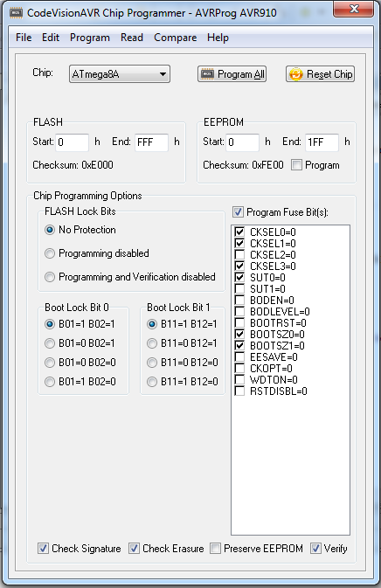The image size is (381, 588).
Task: Check the WDTON=0 fuse bit
Action: (x=239, y=379)
